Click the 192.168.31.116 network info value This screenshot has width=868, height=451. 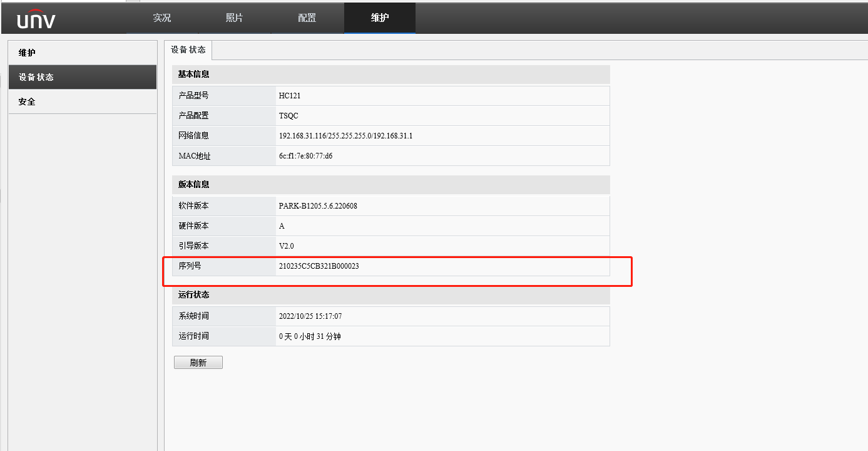[345, 137]
